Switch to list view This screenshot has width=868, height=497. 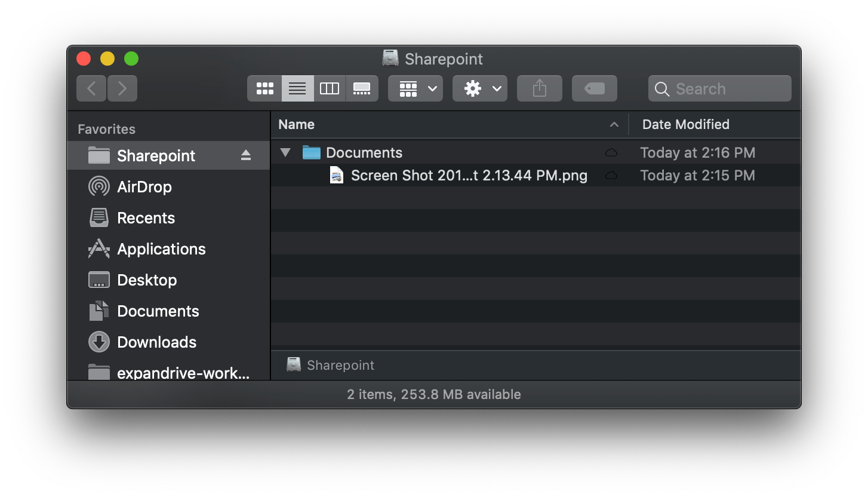(297, 88)
